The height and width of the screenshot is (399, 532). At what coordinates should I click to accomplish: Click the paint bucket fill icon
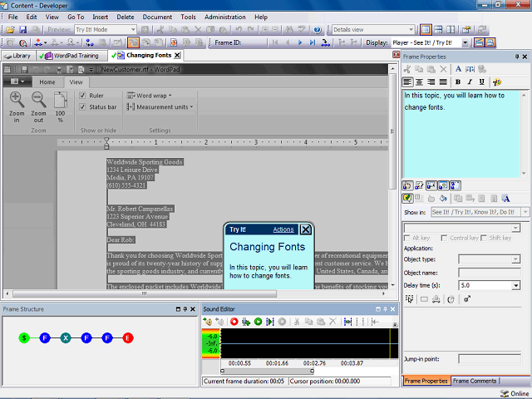coord(443,199)
